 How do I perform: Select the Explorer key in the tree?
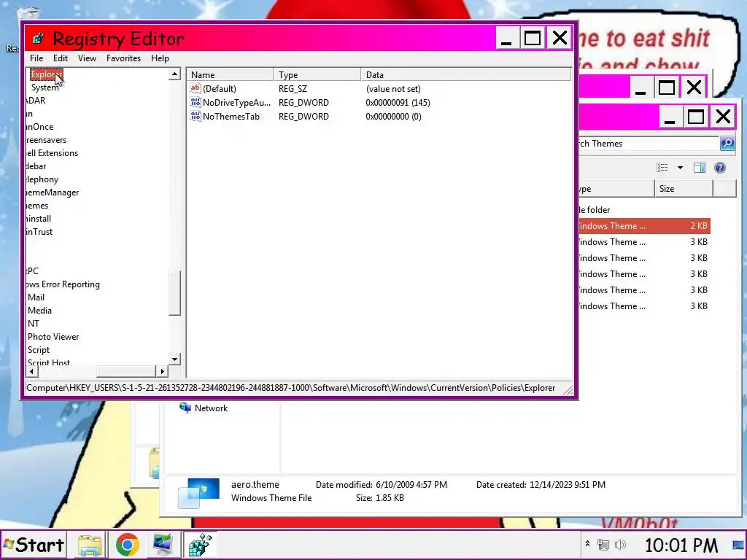tap(46, 74)
